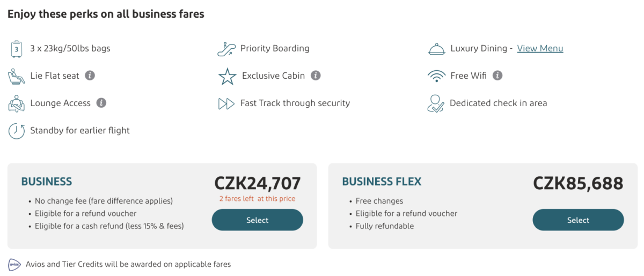Viewport: 644px width, 276px height.
Task: Click the Exclusive Cabin star icon
Action: coord(227,76)
